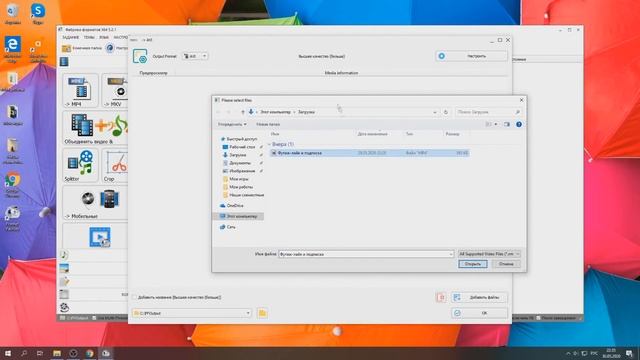The width and height of the screenshot is (640, 360).
Task: Select the audio category music note icon
Action: 64,255
